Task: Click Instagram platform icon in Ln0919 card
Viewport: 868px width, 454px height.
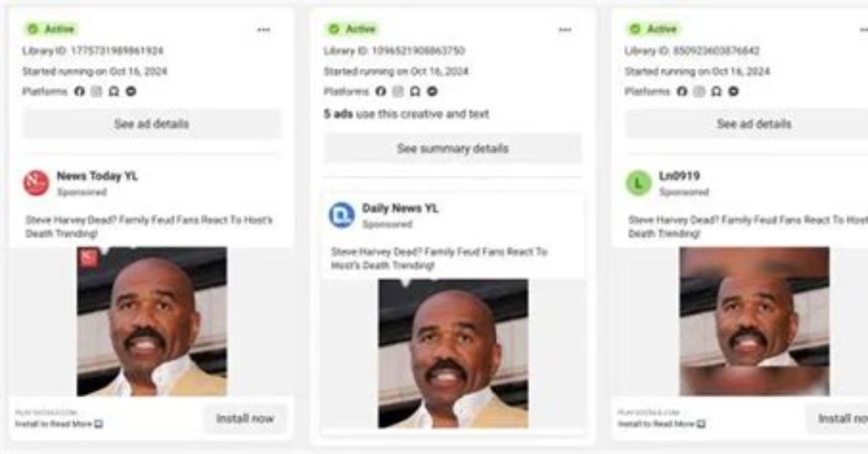Action: 699,92
